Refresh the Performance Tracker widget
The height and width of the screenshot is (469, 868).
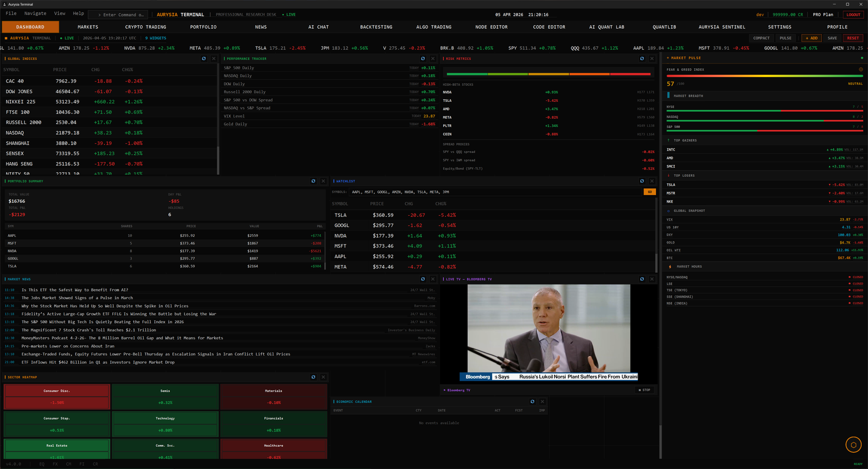(423, 59)
